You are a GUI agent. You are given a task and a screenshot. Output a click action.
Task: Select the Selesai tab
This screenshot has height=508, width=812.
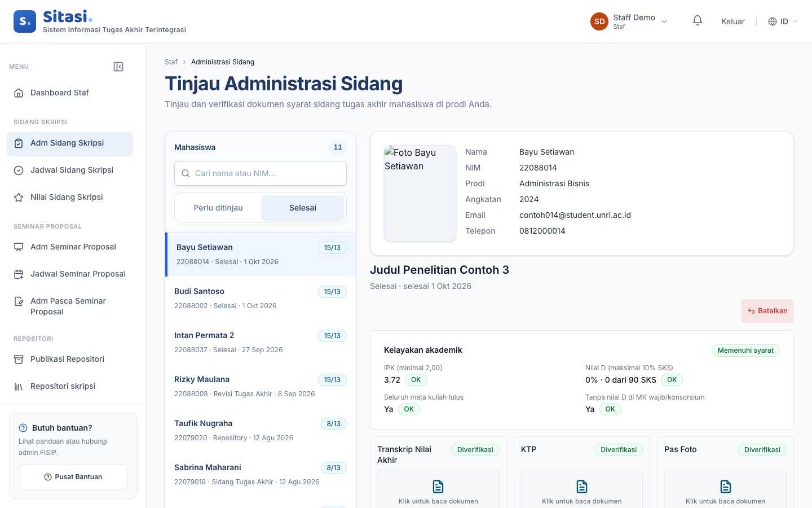coord(303,208)
